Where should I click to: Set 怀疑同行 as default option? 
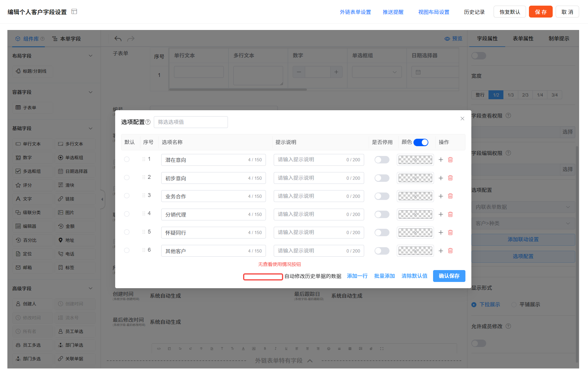(x=127, y=232)
